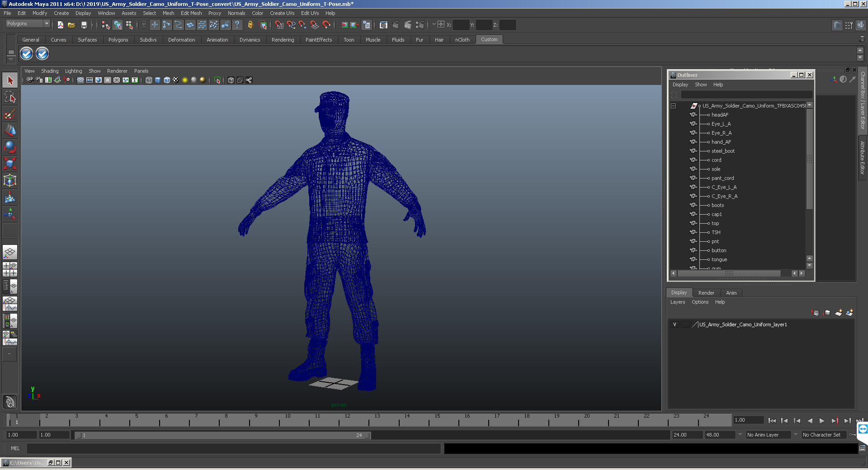The height and width of the screenshot is (470, 868).
Task: Click viewport Select camera icon
Action: coord(30,80)
